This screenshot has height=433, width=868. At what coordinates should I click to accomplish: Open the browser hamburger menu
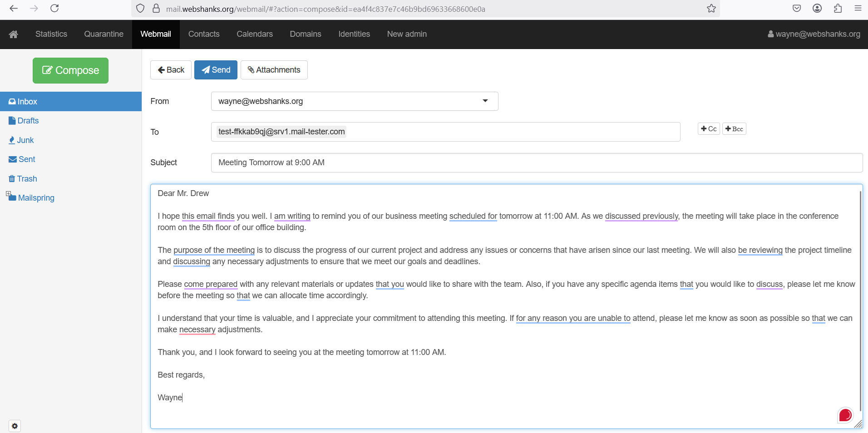(858, 8)
